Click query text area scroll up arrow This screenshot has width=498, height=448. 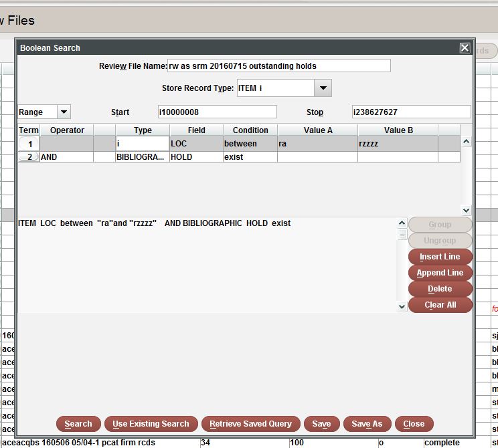402,223
